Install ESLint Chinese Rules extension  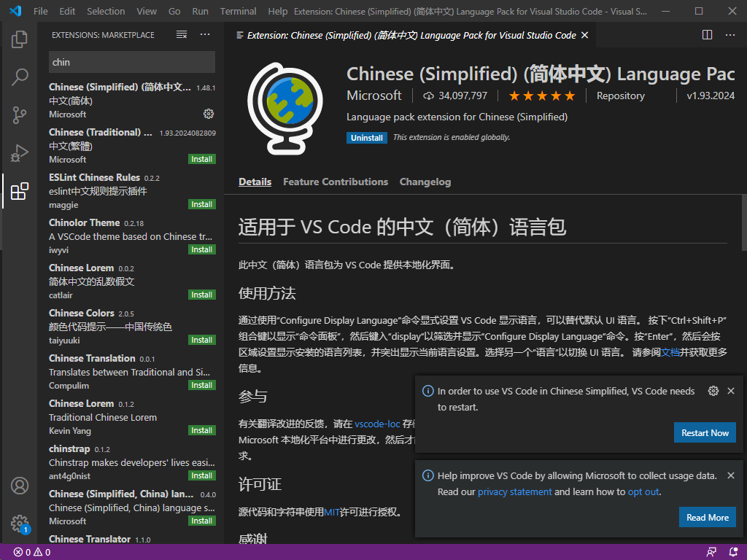pos(201,204)
